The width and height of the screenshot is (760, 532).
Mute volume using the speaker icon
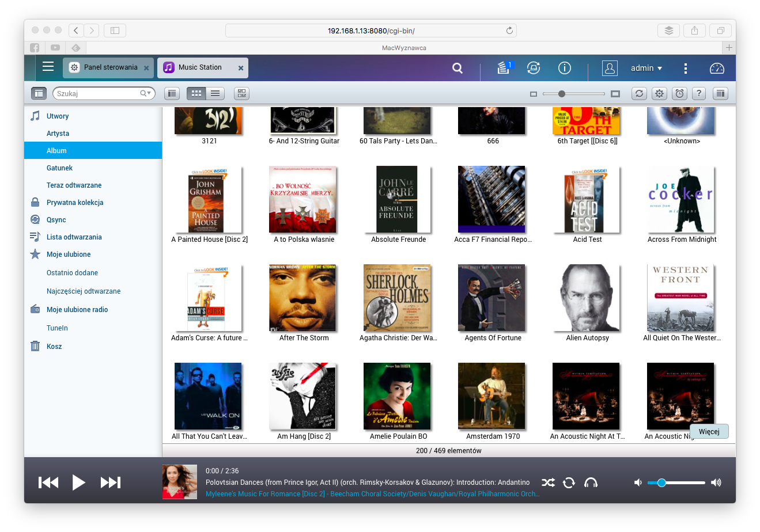pos(638,482)
